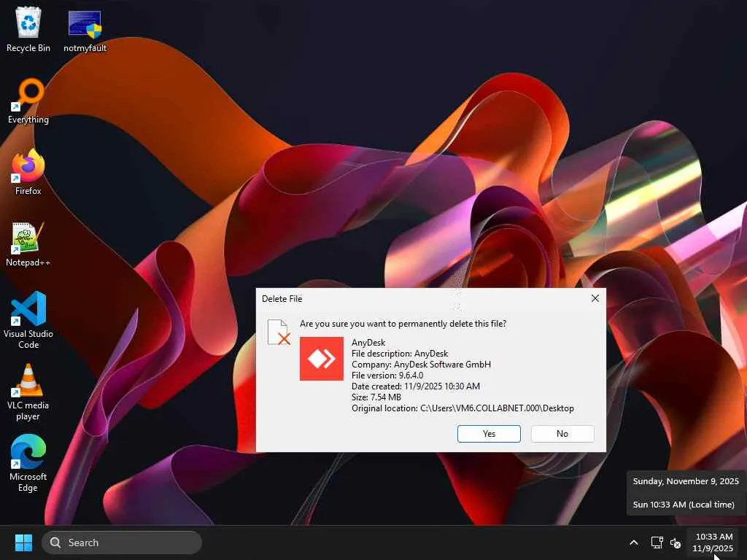The height and width of the screenshot is (560, 747).
Task: Open the Windows Start menu
Action: [x=23, y=542]
